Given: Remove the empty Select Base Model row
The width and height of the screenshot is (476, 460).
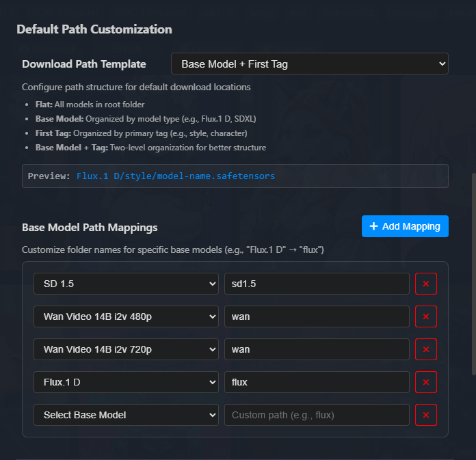Looking at the screenshot, I should (x=425, y=415).
